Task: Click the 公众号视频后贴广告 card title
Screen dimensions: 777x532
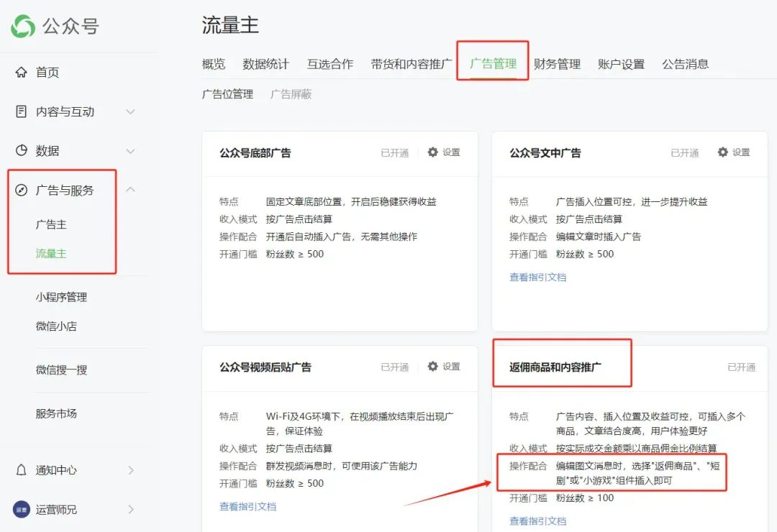Action: 265,367
